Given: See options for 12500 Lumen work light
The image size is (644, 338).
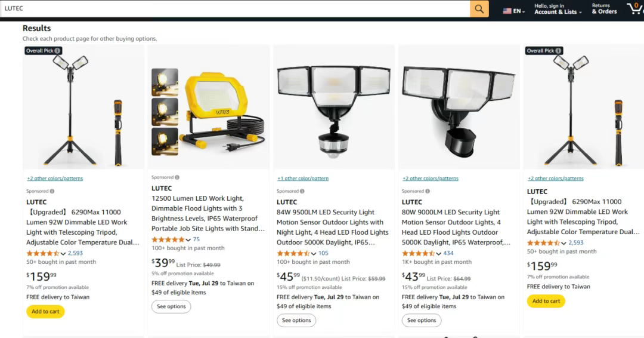Looking at the screenshot, I should click(x=171, y=306).
